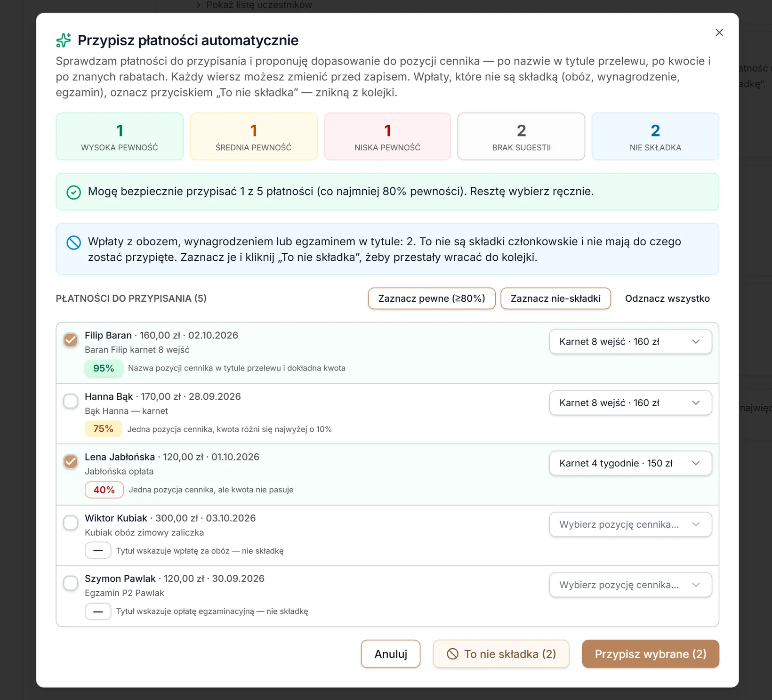Screen dimensions: 772x700
Task: Click the green check-circle icon in the safe-assign banner
Action: pyautogui.click(x=74, y=192)
